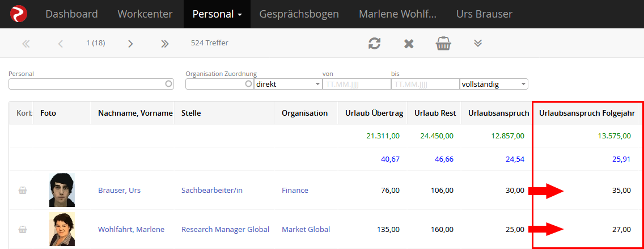The height and width of the screenshot is (249, 644).
Task: Add Wohlfahrt, Marlene to basket
Action: [x=23, y=230]
